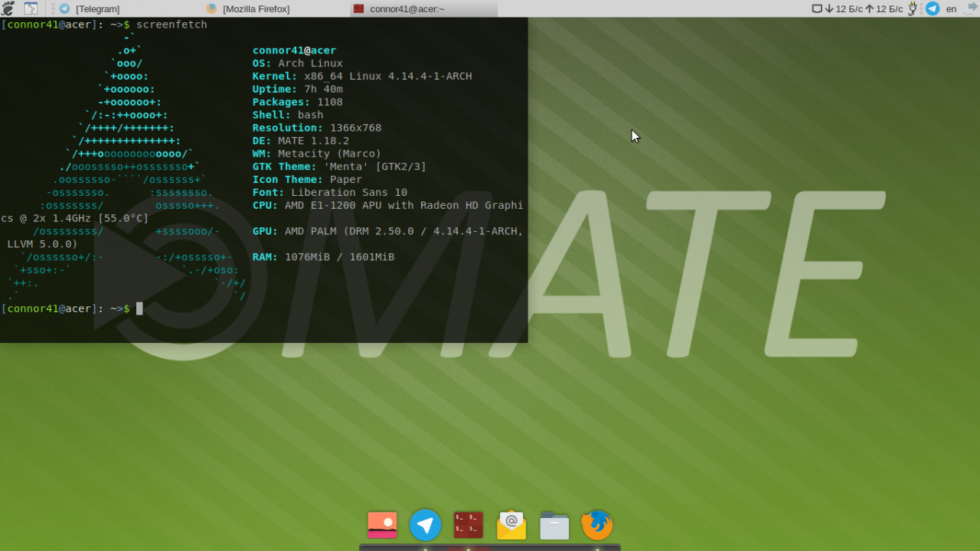
Task: Launch Firefox from the dock
Action: pyautogui.click(x=596, y=525)
